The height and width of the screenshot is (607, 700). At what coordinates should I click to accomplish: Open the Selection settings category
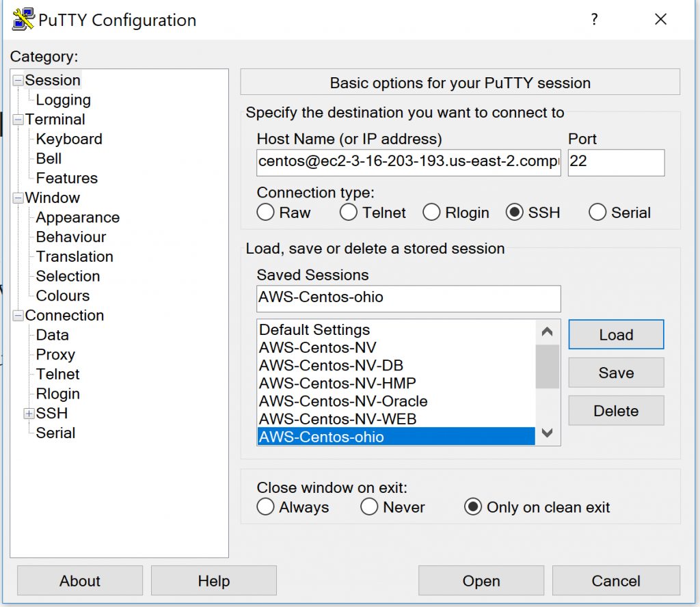pos(68,276)
